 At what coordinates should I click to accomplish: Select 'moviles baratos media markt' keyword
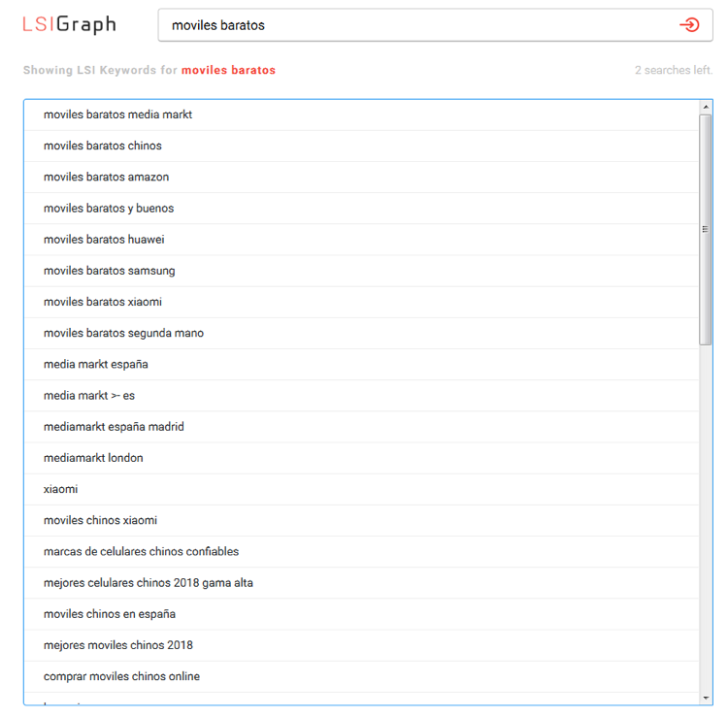362,114
